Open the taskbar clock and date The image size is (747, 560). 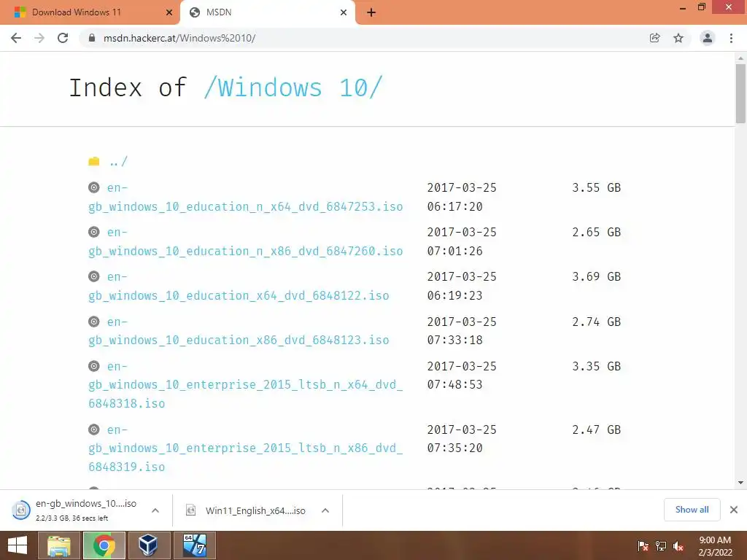(715, 546)
